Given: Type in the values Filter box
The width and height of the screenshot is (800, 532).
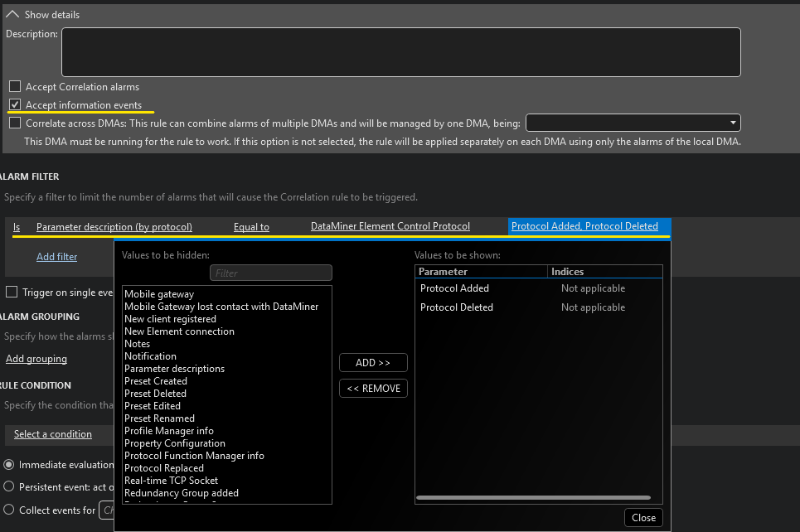Looking at the screenshot, I should [271, 273].
